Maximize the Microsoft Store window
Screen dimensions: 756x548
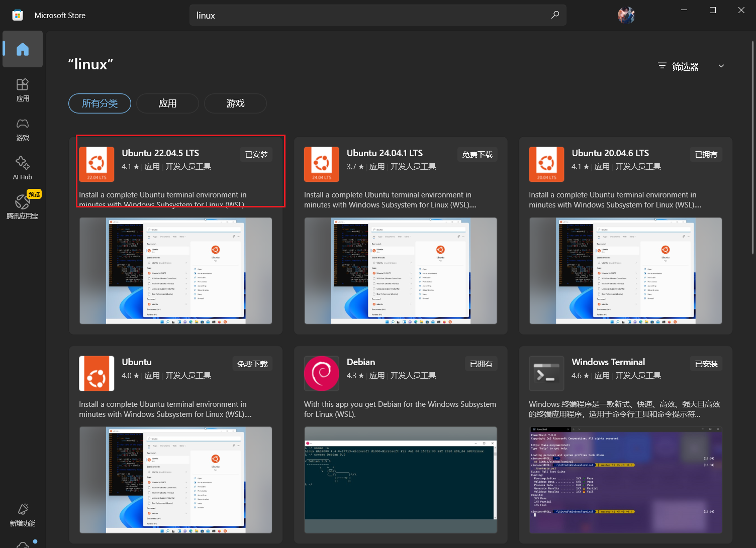pos(713,10)
